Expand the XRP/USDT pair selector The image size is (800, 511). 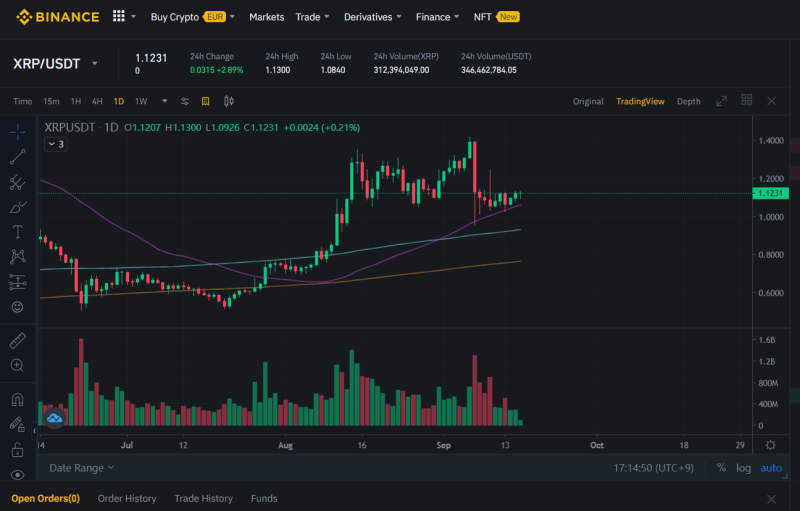pyautogui.click(x=95, y=64)
